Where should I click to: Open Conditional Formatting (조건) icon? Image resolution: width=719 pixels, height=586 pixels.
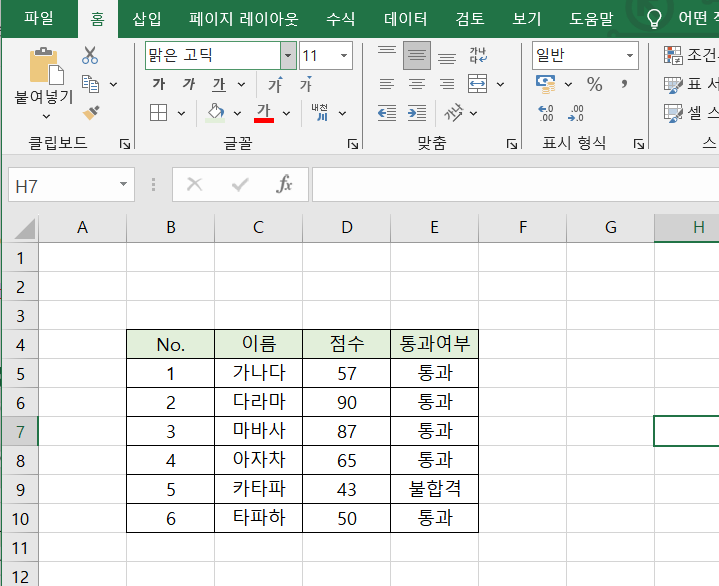[673, 55]
